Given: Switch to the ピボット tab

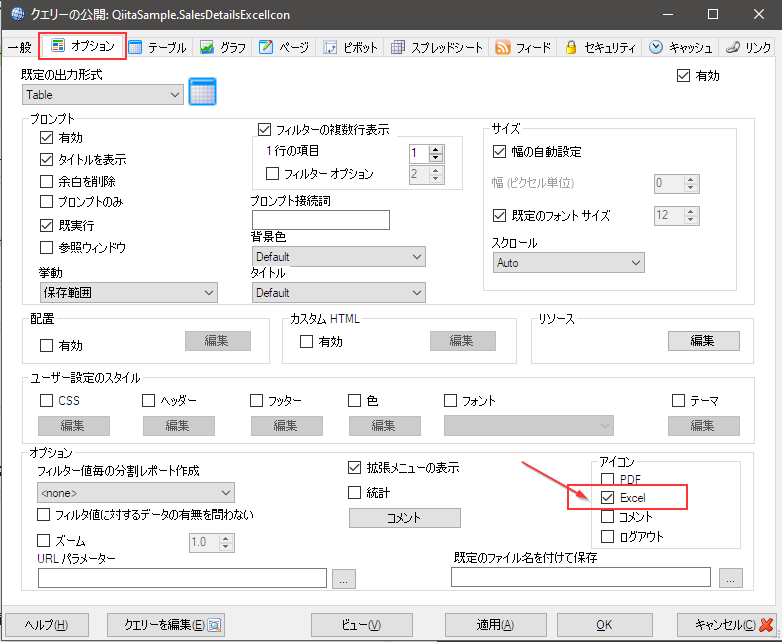Looking at the screenshot, I should point(350,47).
